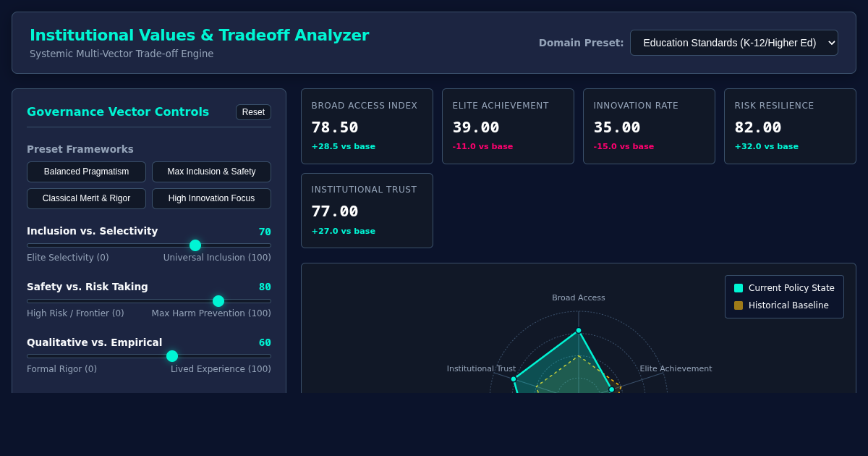Click the 'Lived Experience (100)' label
868x456 pixels.
click(221, 369)
